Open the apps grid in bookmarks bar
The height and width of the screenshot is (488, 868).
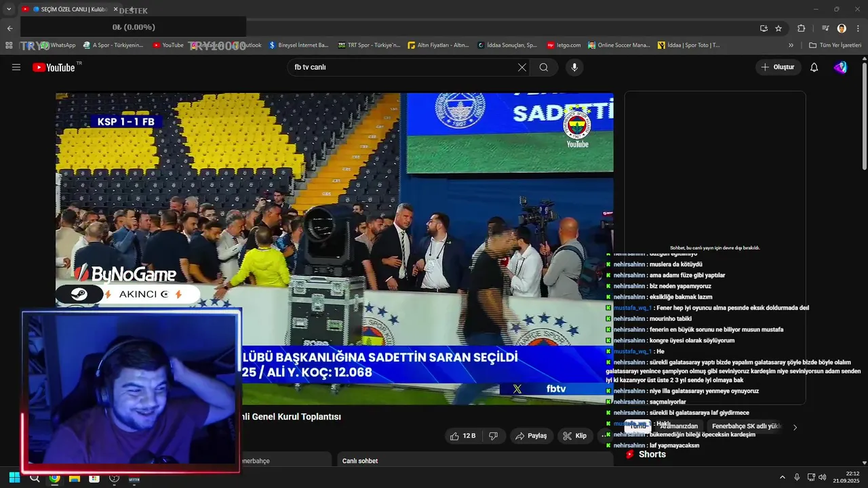[x=9, y=45]
